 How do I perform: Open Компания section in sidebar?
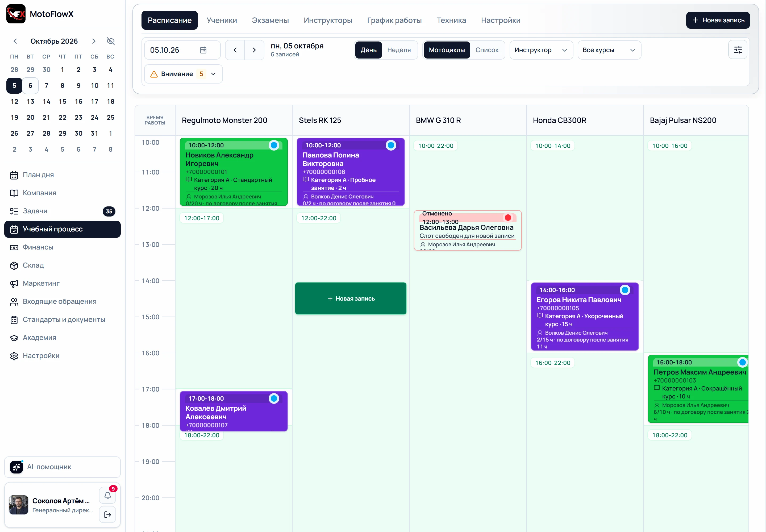tap(62, 193)
